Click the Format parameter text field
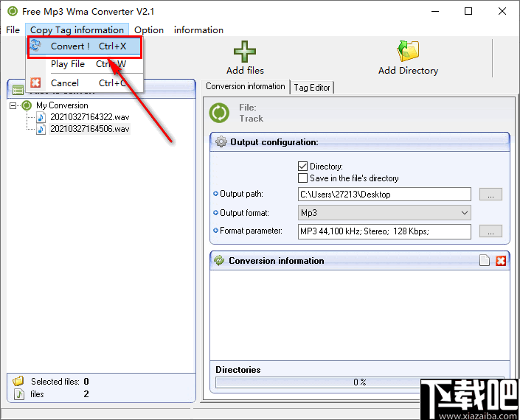Image resolution: width=520 pixels, height=420 pixels. 384,231
